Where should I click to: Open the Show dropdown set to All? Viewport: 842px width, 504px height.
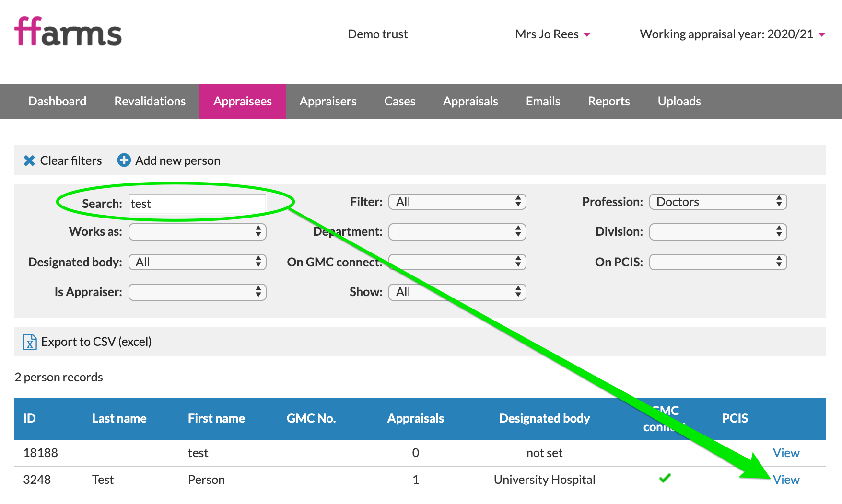click(x=457, y=292)
